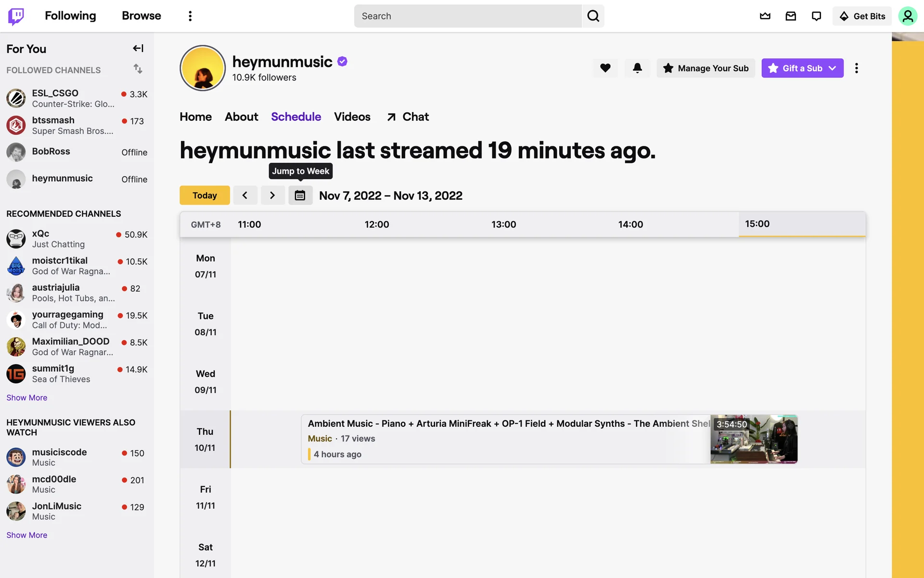Open the top navigation more-options menu
This screenshot has height=578, width=924.
(190, 16)
